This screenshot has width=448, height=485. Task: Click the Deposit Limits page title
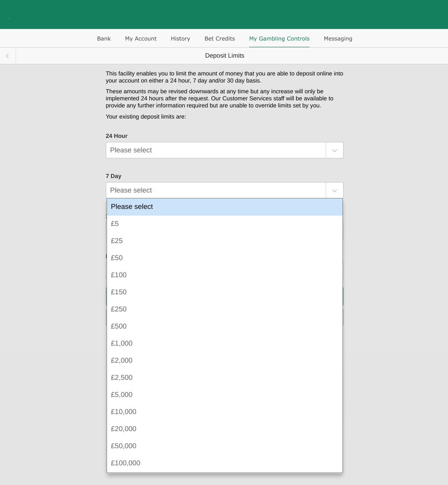pyautogui.click(x=225, y=56)
